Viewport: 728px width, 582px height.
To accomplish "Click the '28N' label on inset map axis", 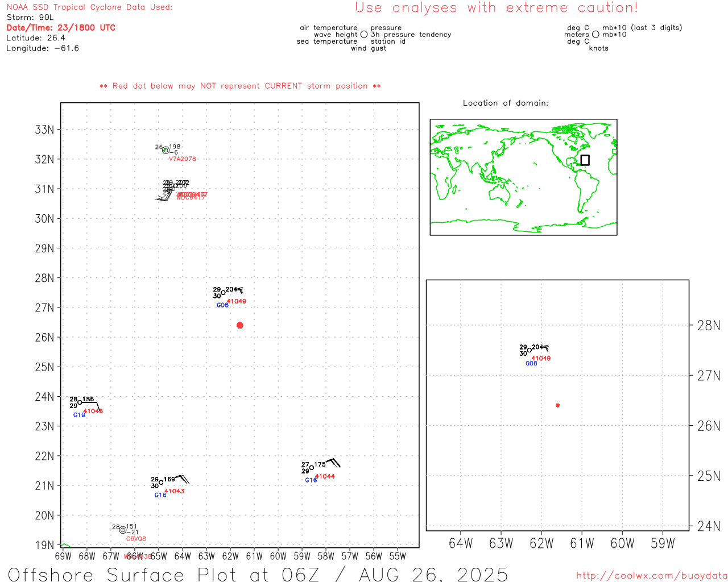I will (x=709, y=326).
